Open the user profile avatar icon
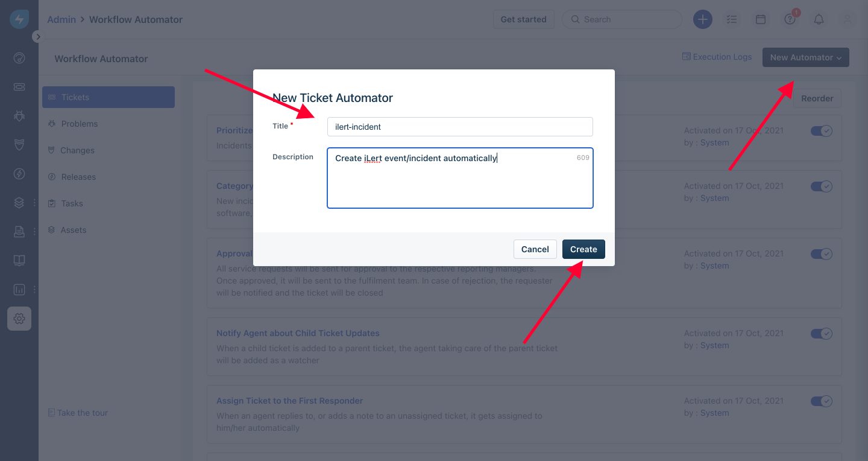The height and width of the screenshot is (461, 868). [848, 19]
